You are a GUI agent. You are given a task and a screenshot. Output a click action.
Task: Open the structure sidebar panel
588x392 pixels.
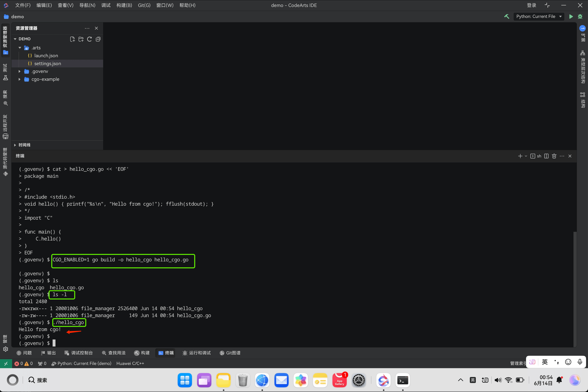tap(582, 100)
